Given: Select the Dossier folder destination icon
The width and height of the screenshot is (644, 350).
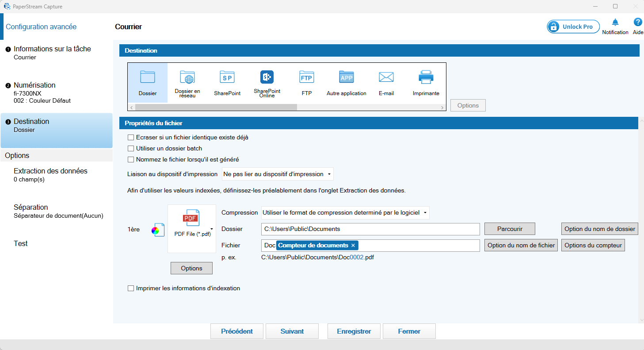Looking at the screenshot, I should (x=148, y=83).
